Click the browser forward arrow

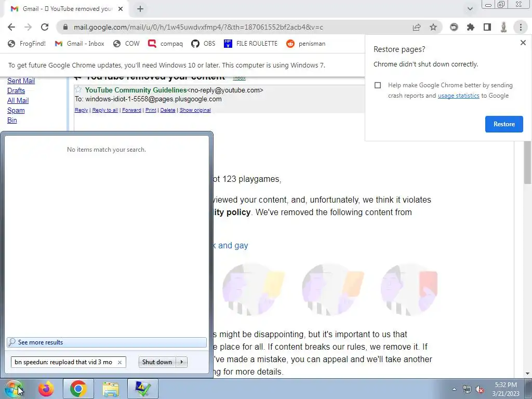tap(28, 27)
